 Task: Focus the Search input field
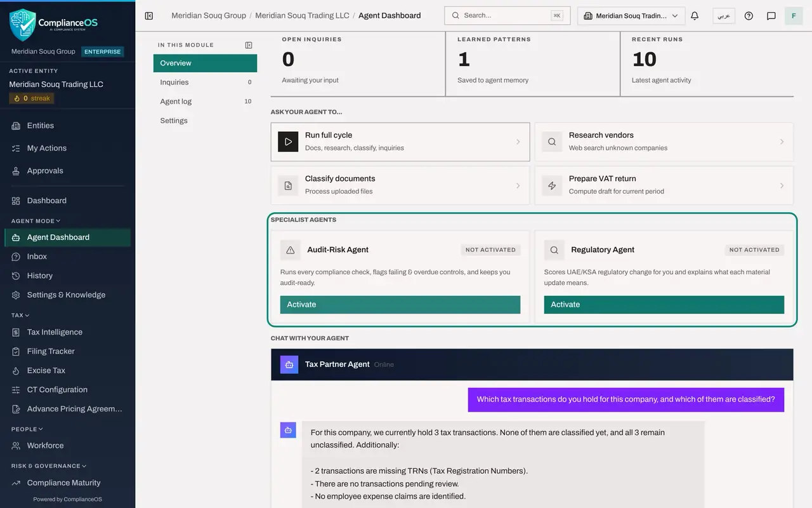coord(507,15)
